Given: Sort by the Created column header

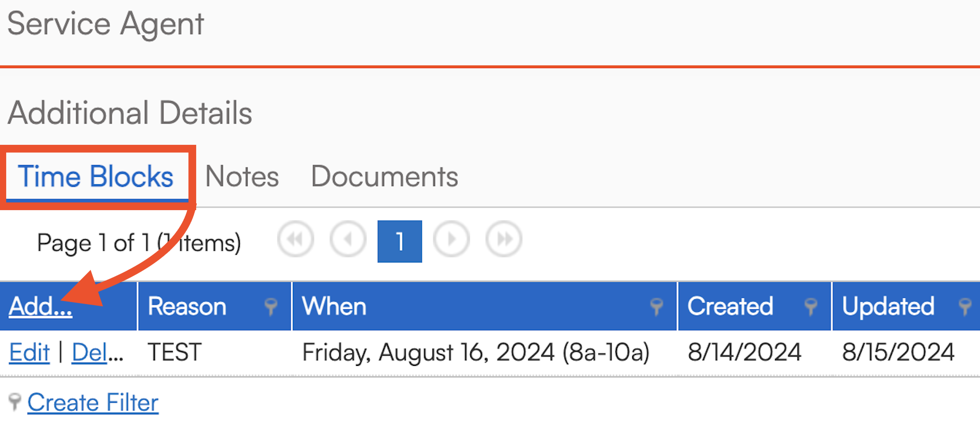Looking at the screenshot, I should [730, 306].
